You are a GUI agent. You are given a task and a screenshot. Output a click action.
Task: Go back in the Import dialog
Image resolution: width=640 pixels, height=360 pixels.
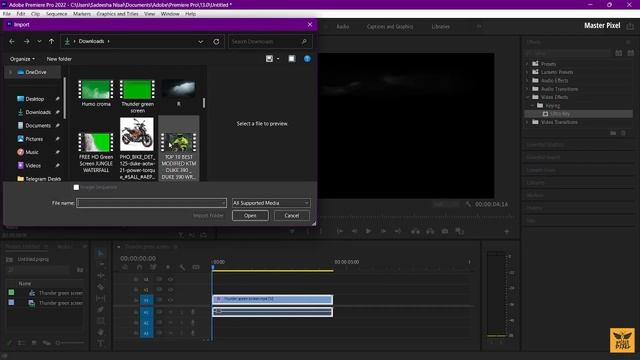tap(12, 42)
